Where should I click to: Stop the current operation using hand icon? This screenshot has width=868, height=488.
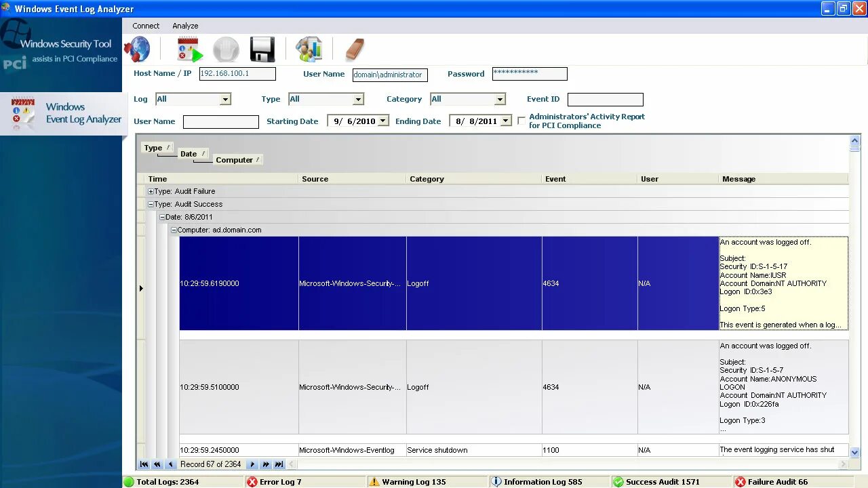pos(226,48)
